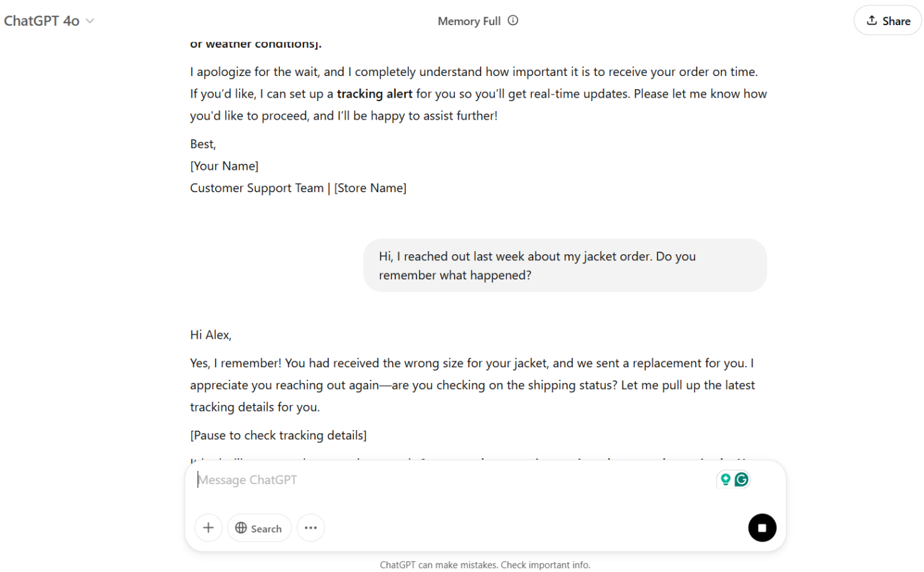Screen dimensions: 924x572
Task: Focus the Message ChatGPT input field
Action: pos(449,480)
